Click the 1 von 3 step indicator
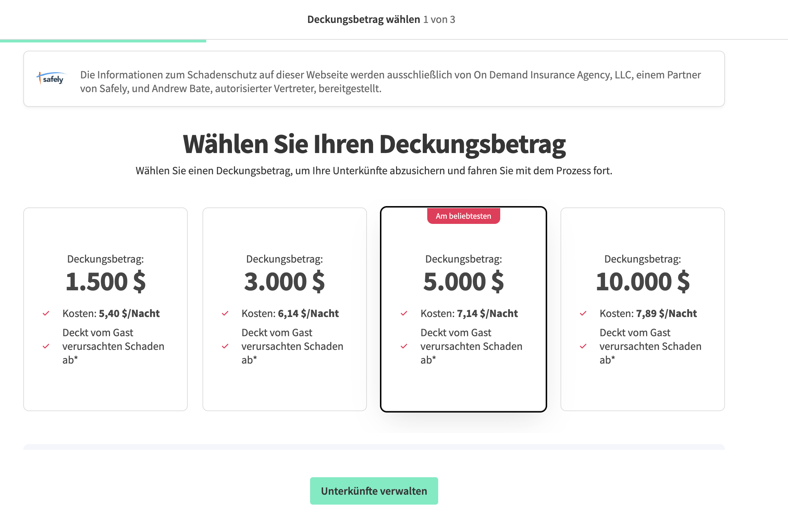The width and height of the screenshot is (788, 532). [439, 20]
